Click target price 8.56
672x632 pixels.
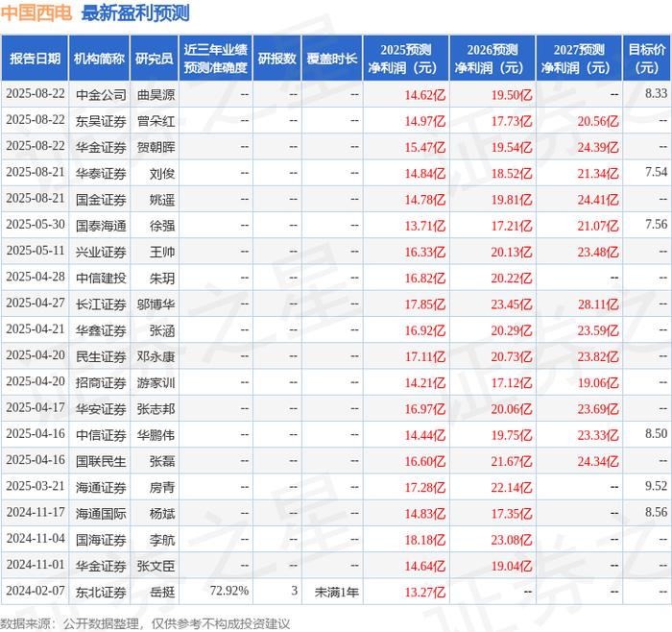pos(656,512)
